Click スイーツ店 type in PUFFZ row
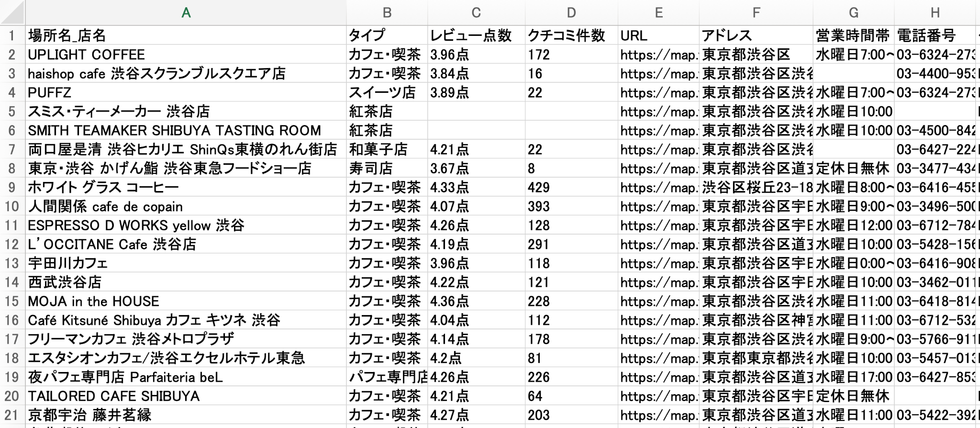 tap(387, 92)
